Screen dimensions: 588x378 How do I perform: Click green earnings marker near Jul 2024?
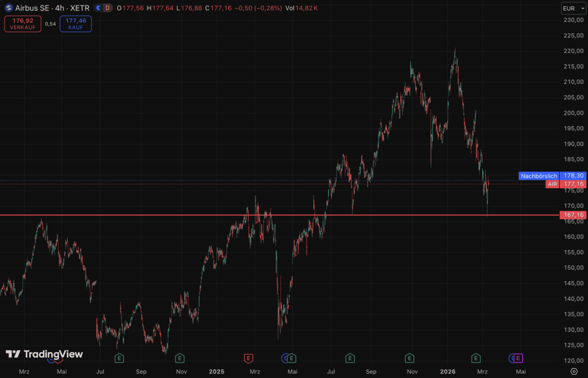119,358
